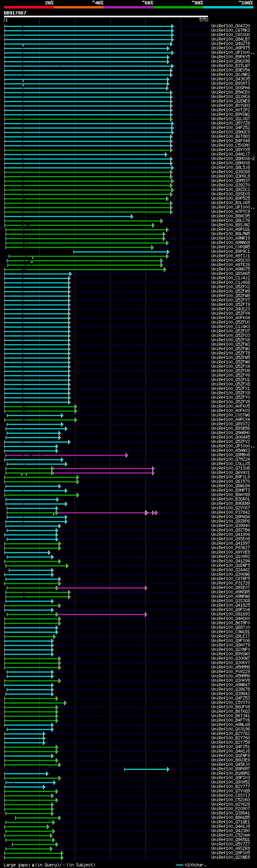
Task: Click the red 20% segment of the legend
Action: (29, 7)
